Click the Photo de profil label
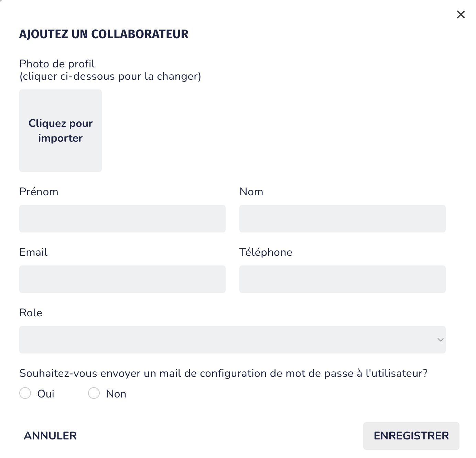 point(57,64)
